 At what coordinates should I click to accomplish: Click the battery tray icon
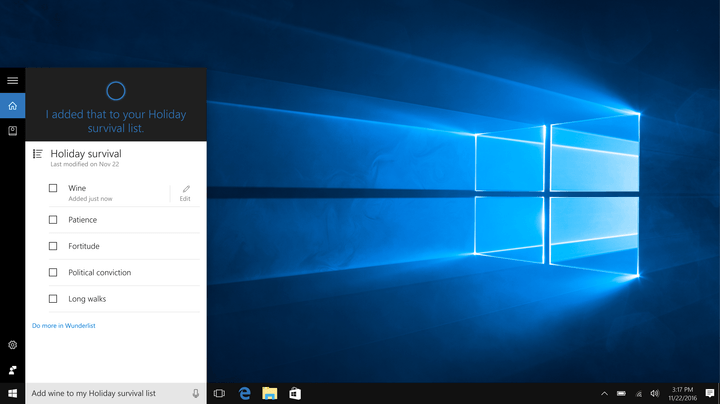[x=621, y=393]
